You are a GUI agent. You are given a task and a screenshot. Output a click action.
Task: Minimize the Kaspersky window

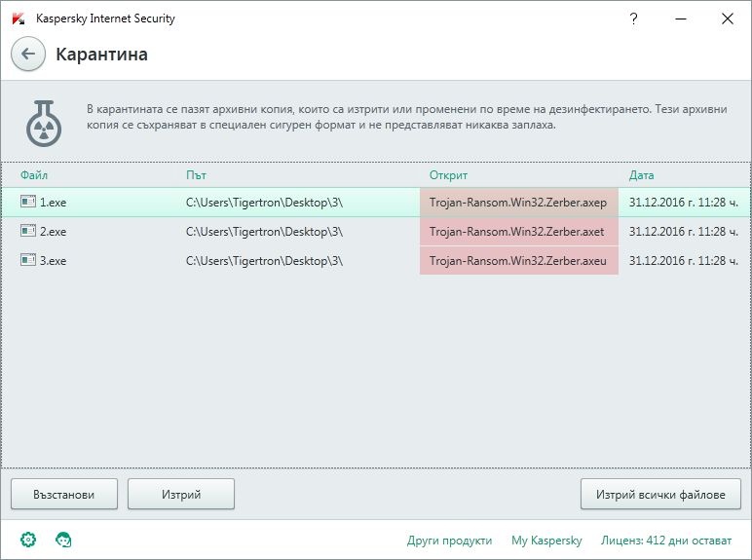click(681, 19)
